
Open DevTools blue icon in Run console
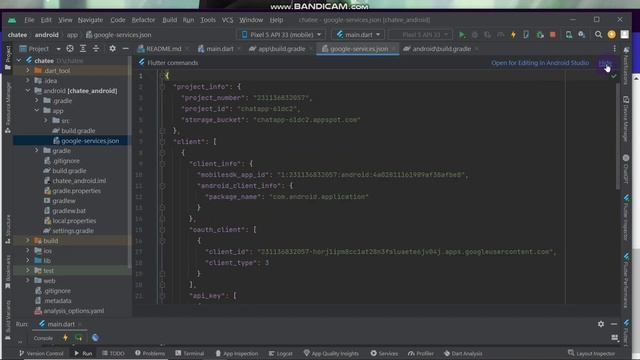click(95, 338)
